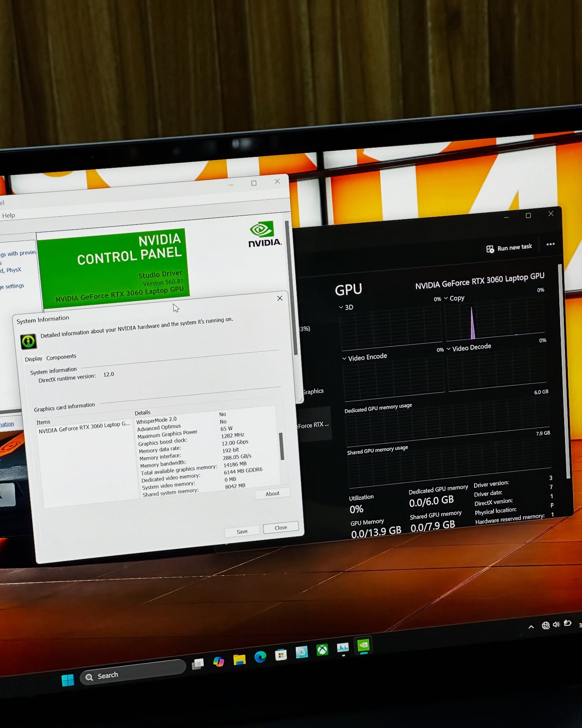Click the Save button in System Information
The height and width of the screenshot is (728, 582).
tap(242, 531)
